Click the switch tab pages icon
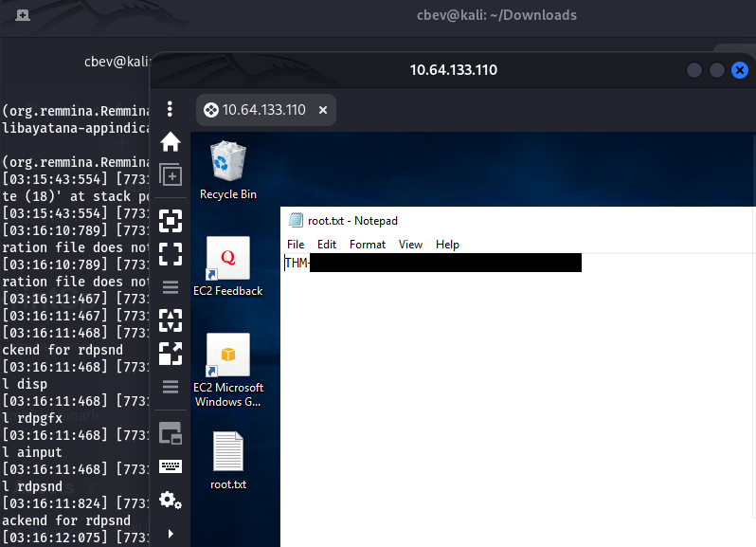 point(171,433)
